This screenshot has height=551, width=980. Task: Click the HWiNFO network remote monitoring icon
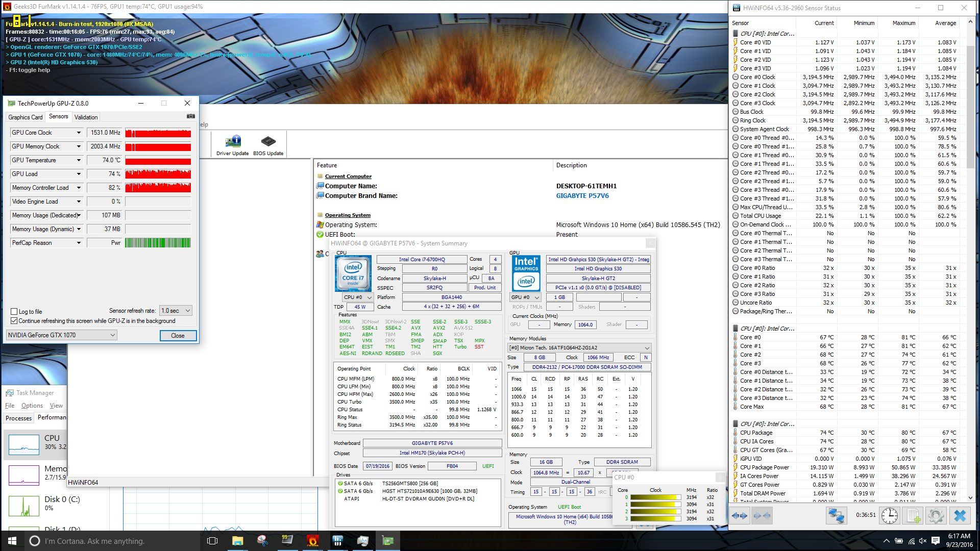pyautogui.click(x=836, y=516)
